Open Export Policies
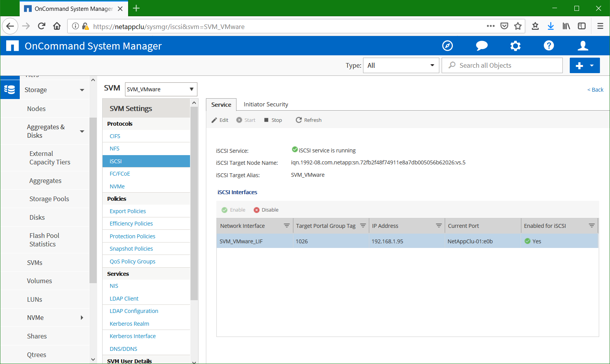 point(128,211)
